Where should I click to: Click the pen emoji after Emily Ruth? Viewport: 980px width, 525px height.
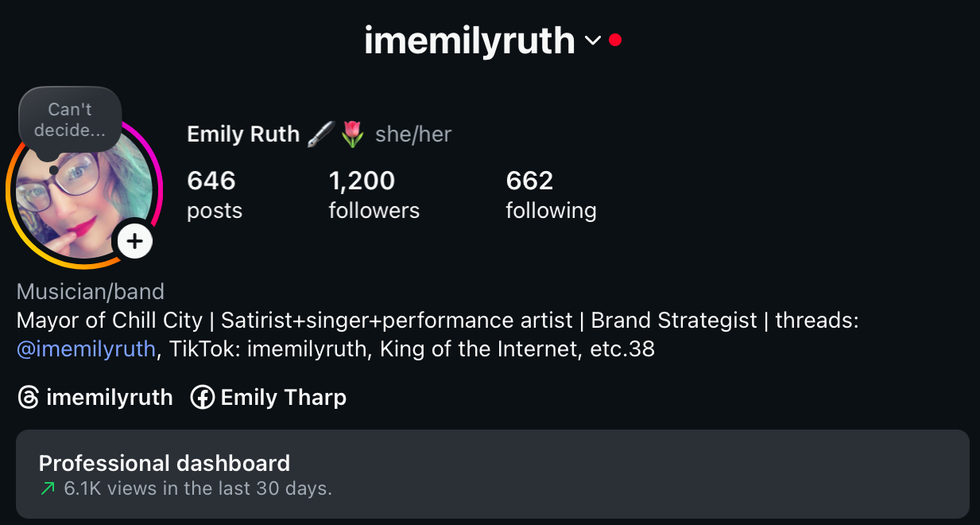click(320, 134)
